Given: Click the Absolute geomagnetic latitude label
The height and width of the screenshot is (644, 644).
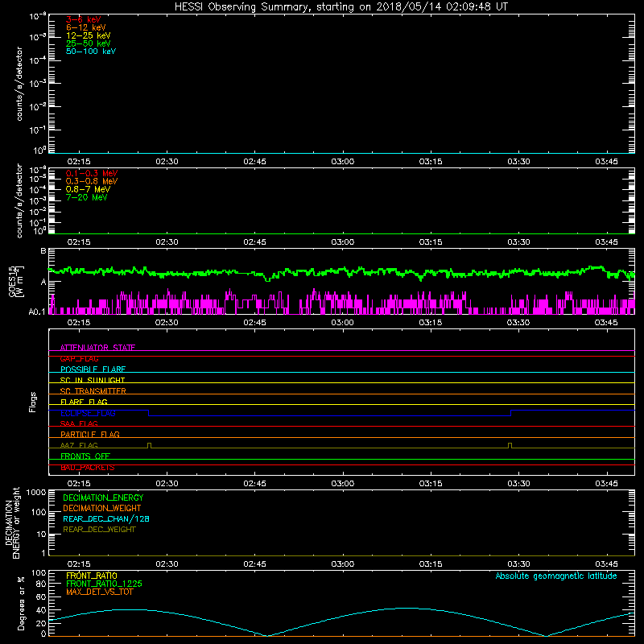Looking at the screenshot, I should click(556, 576).
